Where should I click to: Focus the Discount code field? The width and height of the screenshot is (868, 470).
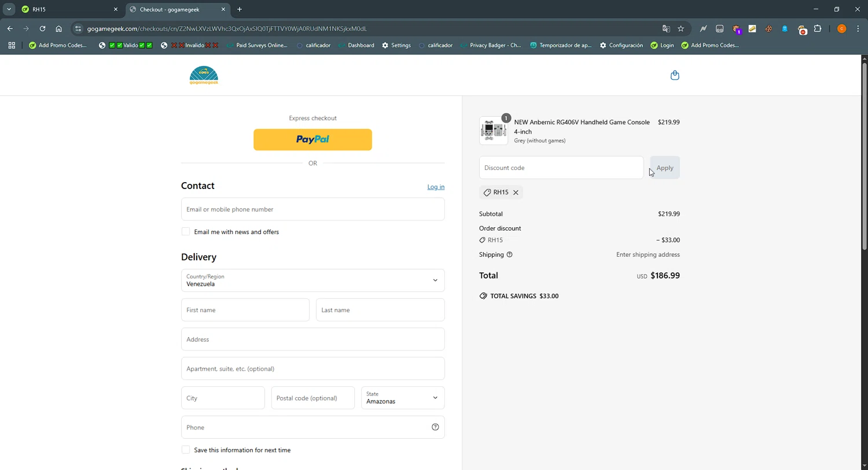point(561,168)
